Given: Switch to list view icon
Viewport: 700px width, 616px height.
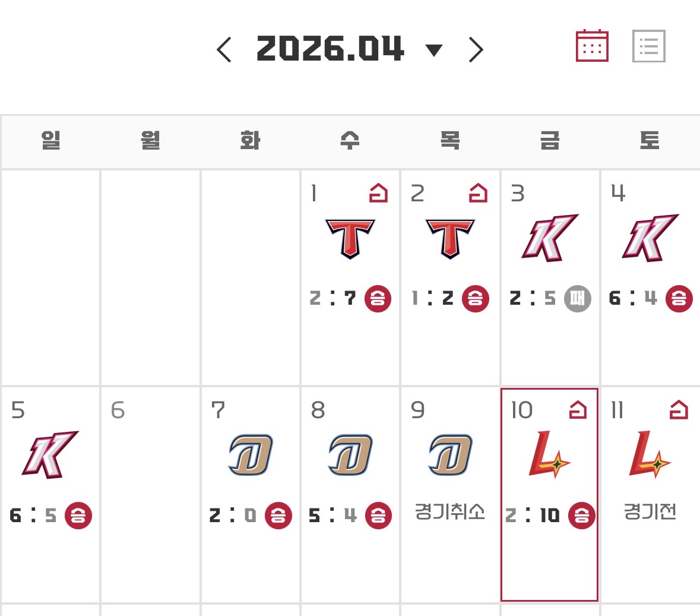Looking at the screenshot, I should pyautogui.click(x=648, y=46).
